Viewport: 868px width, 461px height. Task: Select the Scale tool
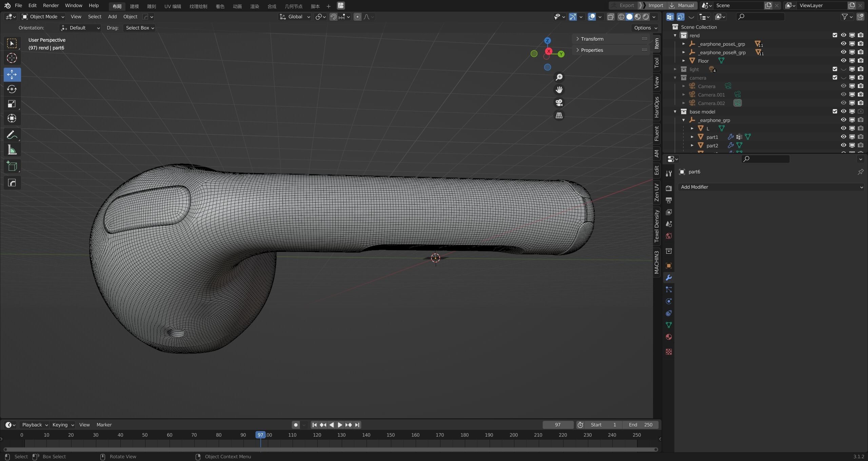pyautogui.click(x=12, y=104)
